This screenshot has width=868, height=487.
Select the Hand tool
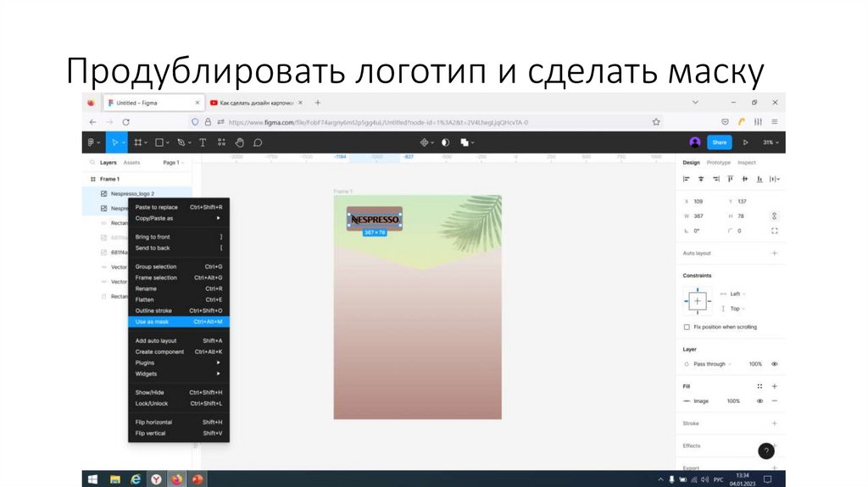pos(239,143)
